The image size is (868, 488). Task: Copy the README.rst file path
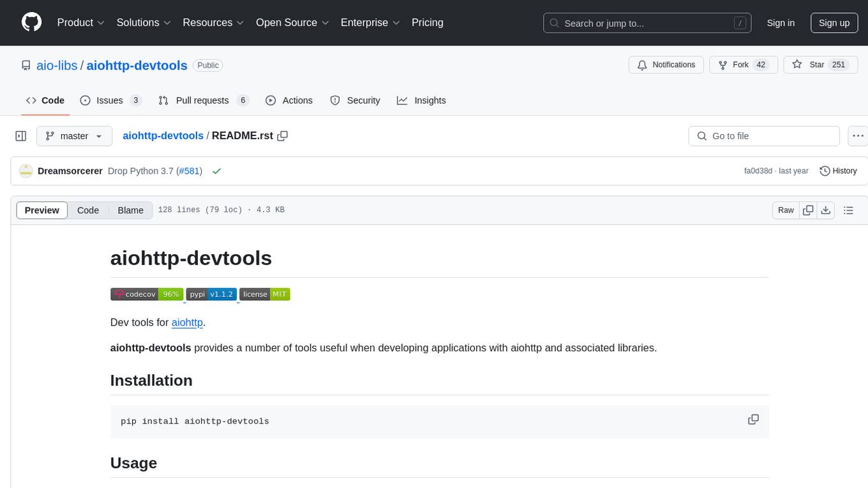[x=283, y=135]
